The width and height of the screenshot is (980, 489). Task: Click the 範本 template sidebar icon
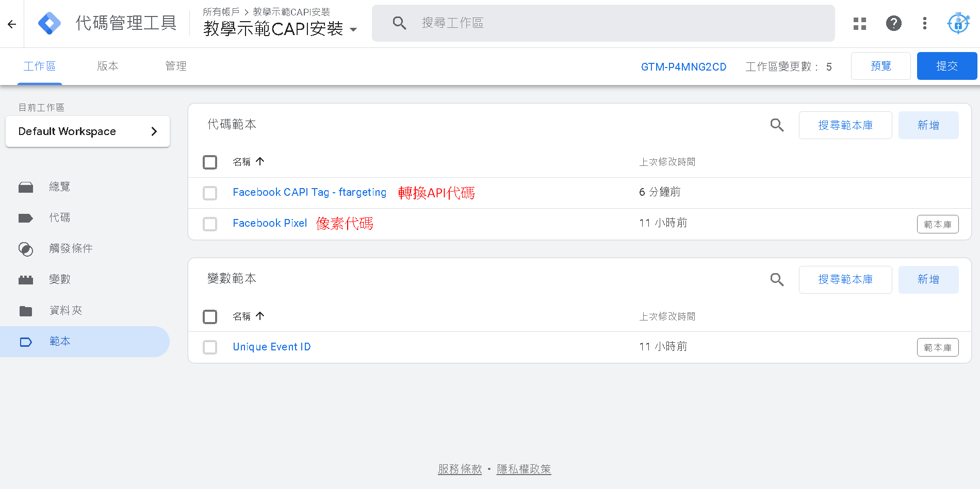click(x=26, y=342)
